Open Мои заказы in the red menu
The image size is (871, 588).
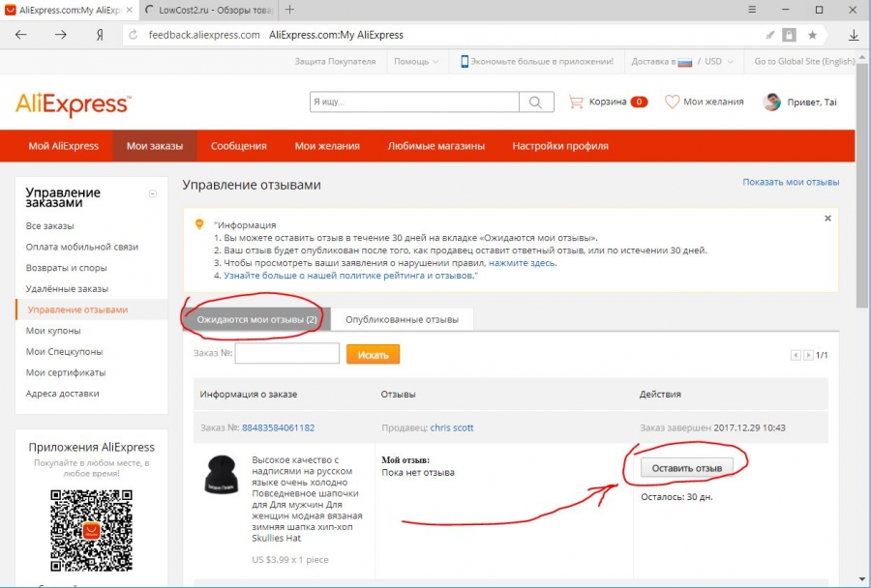(155, 146)
